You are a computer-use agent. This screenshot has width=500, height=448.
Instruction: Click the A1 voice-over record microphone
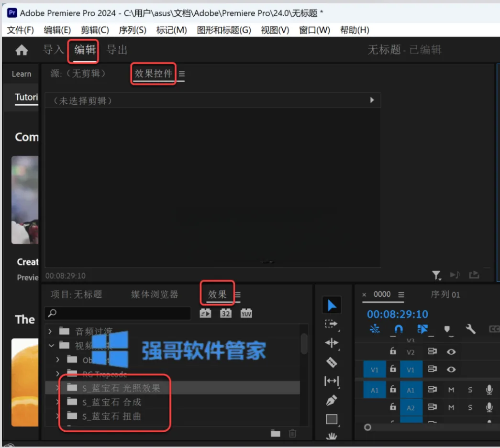[489, 389]
